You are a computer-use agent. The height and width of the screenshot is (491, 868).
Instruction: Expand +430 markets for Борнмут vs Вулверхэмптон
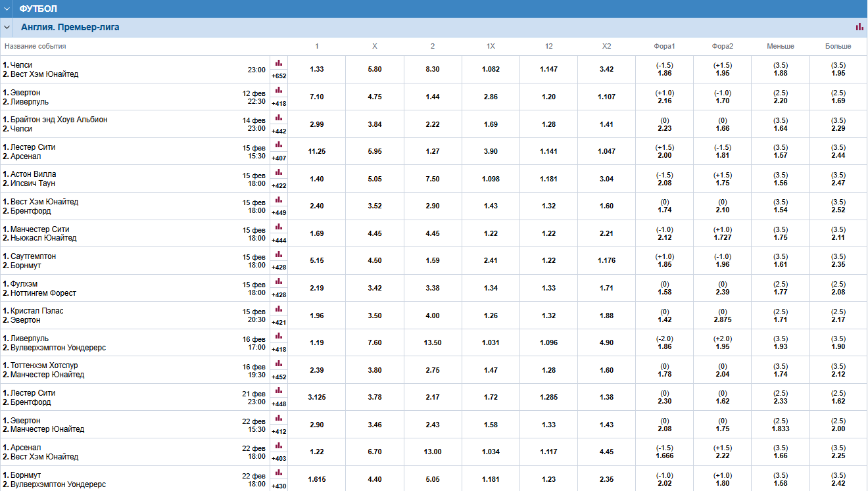(279, 486)
